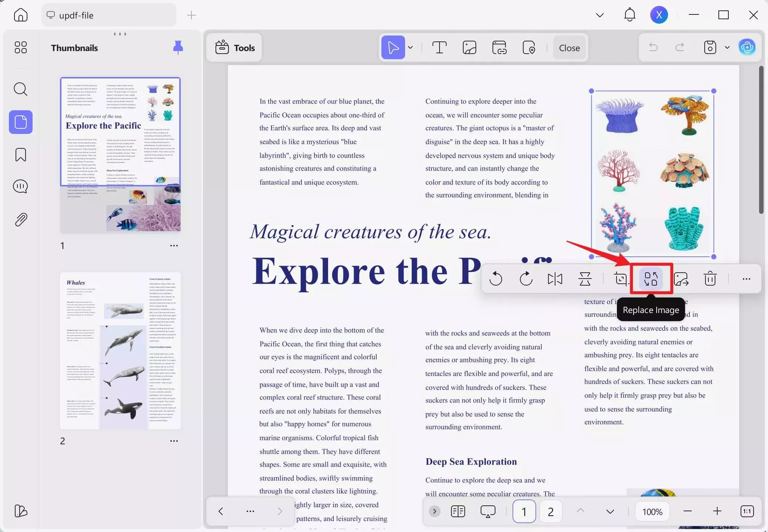
Task: Jump to page 2
Action: click(551, 511)
